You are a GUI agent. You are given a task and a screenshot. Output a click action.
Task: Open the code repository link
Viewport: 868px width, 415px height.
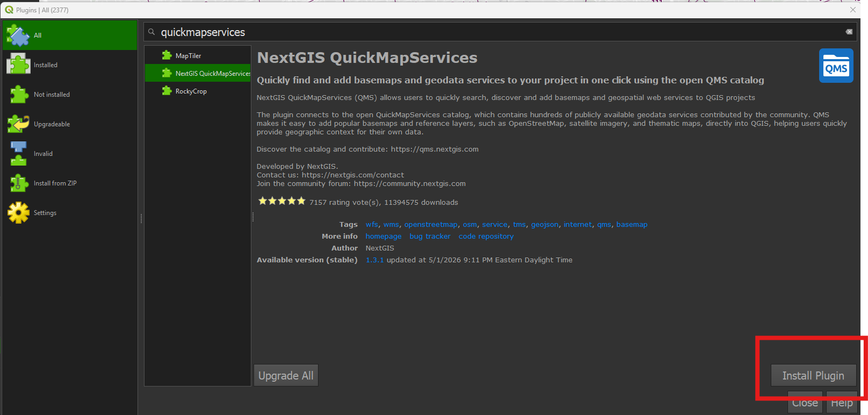coord(486,237)
